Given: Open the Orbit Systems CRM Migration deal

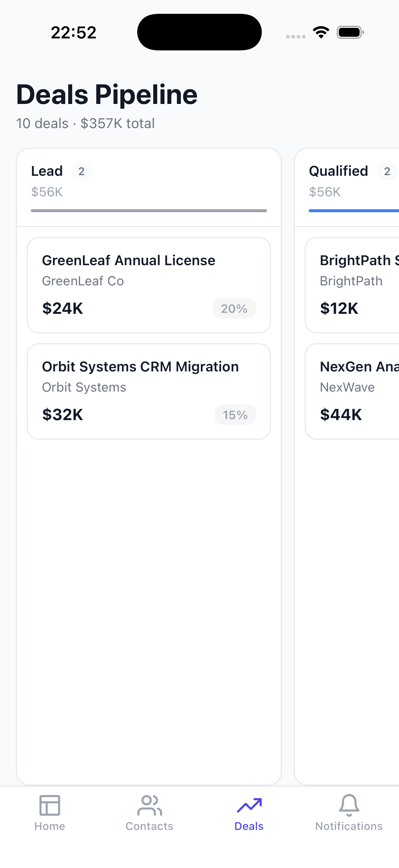Looking at the screenshot, I should click(x=149, y=391).
